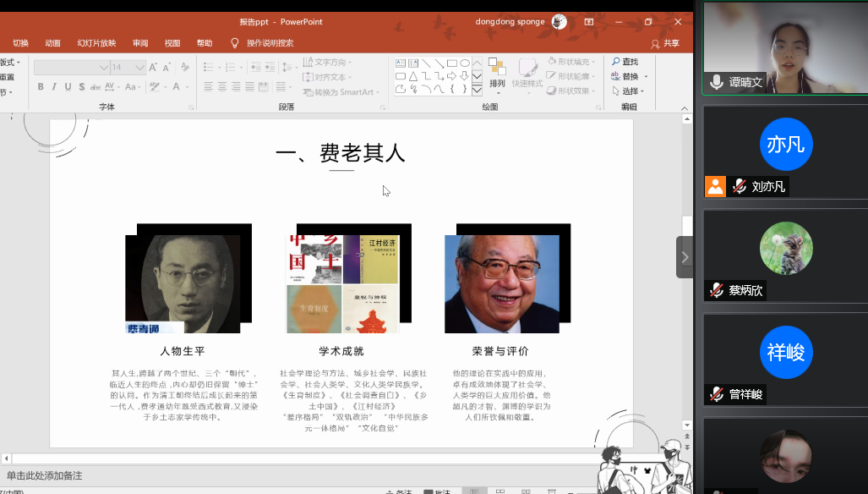Click the 共享 share button
This screenshot has width=868, height=494.
tap(665, 44)
